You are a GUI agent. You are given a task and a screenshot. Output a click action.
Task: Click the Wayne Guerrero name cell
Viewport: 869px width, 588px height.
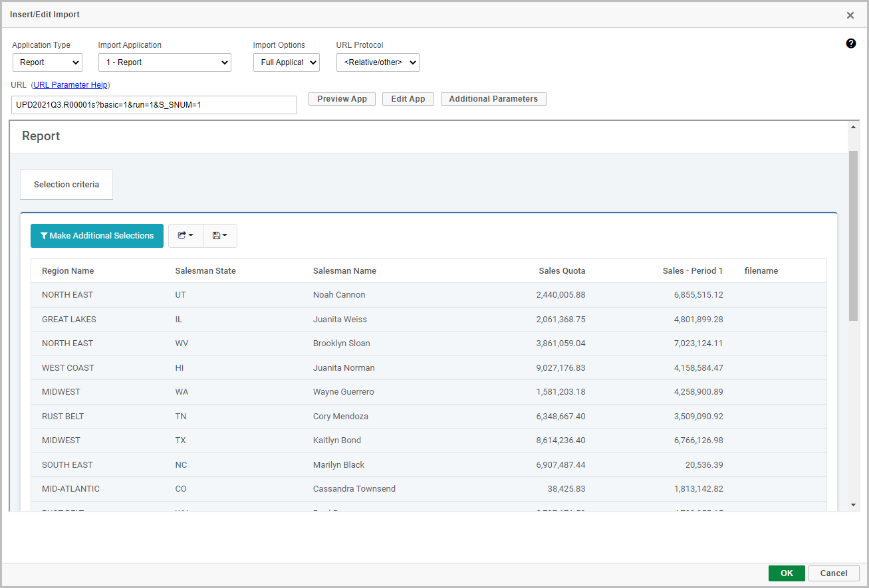point(344,392)
